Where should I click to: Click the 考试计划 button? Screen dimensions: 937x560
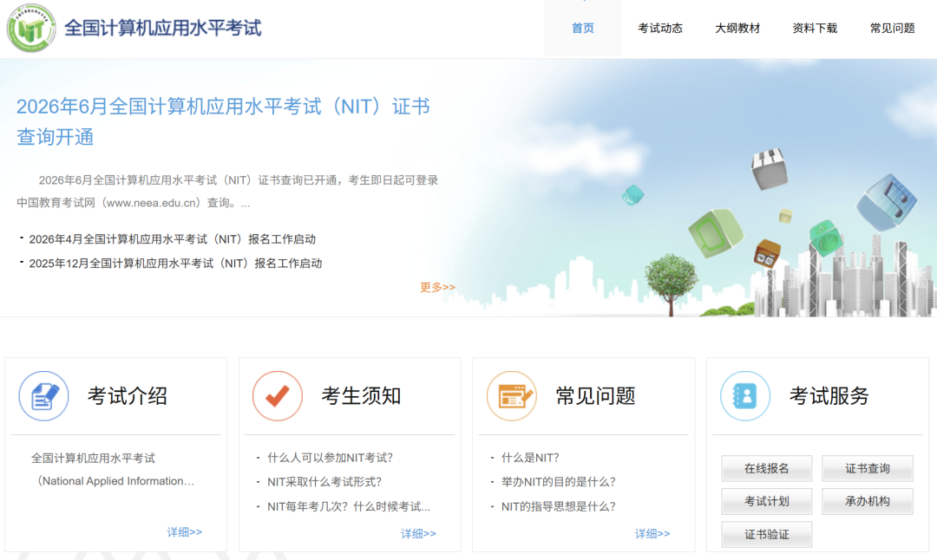click(767, 502)
